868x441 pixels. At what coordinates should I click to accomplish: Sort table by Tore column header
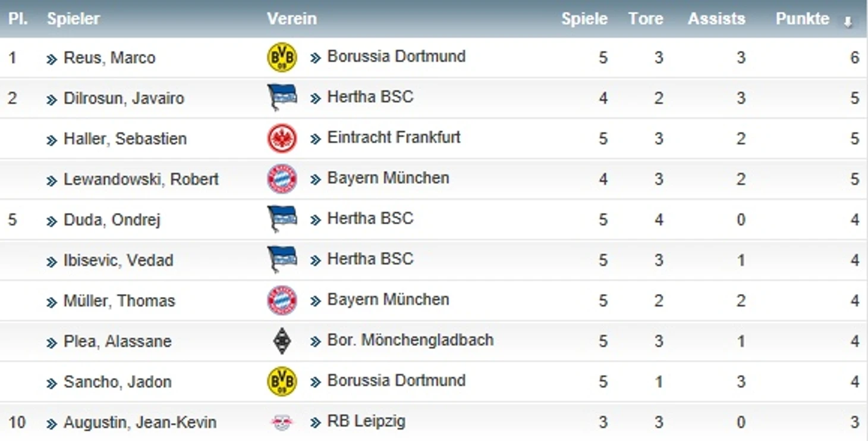645,19
